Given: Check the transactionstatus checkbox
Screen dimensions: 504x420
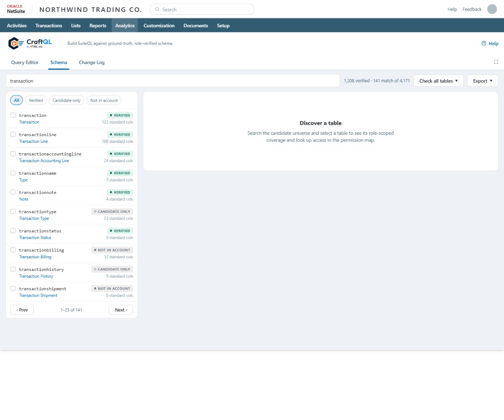Looking at the screenshot, I should (13, 231).
